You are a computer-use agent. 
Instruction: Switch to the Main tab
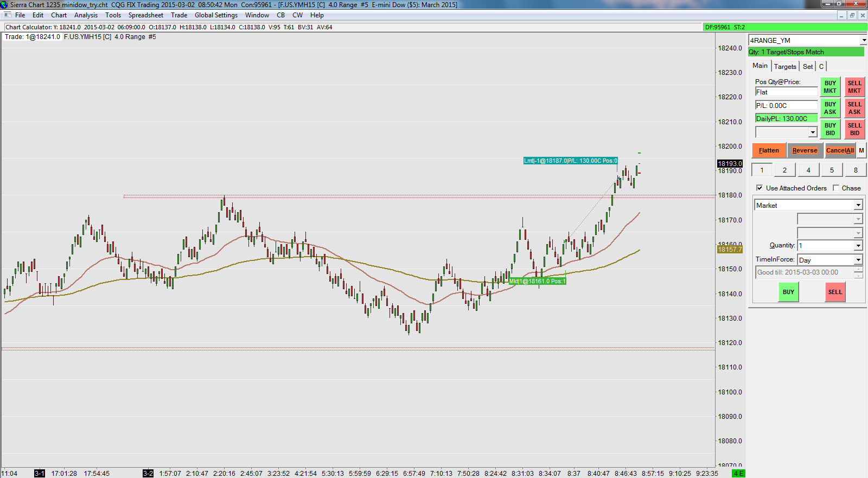click(760, 66)
